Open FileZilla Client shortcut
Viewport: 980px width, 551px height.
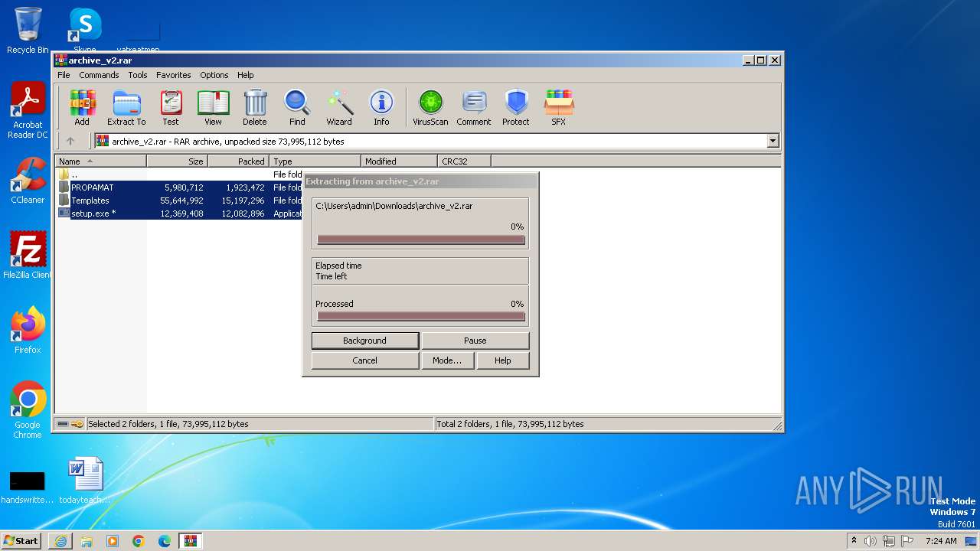click(x=28, y=255)
